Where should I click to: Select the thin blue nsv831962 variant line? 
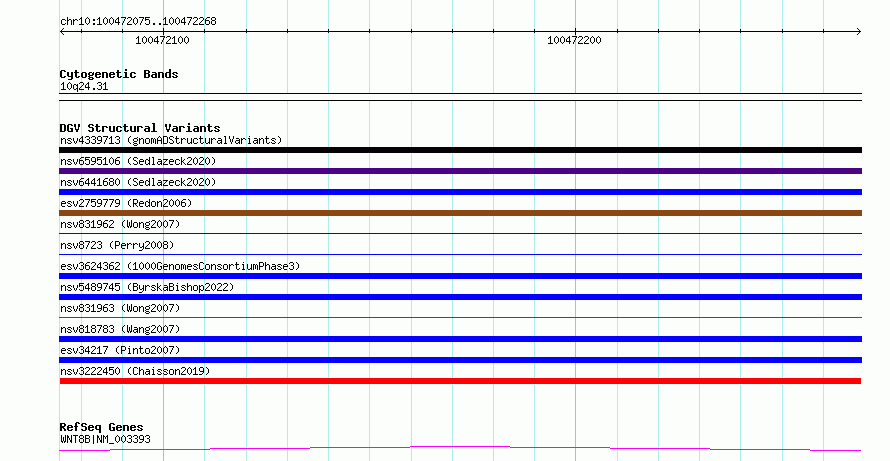460,233
